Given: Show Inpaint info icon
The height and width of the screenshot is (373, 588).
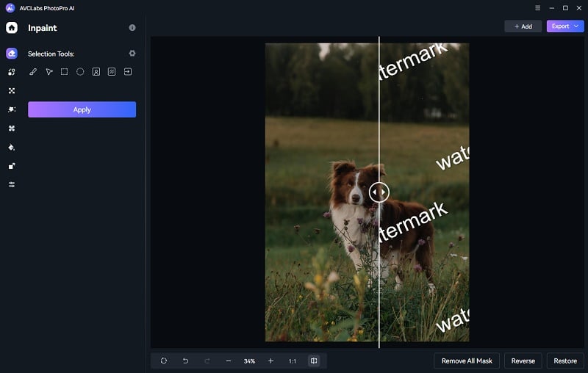Looking at the screenshot, I should point(132,28).
